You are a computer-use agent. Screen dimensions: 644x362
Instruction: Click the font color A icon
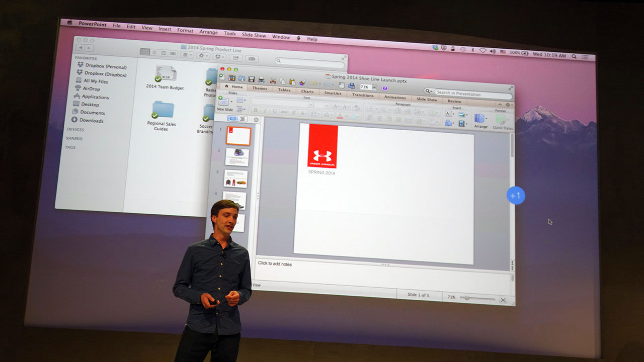coord(340,115)
